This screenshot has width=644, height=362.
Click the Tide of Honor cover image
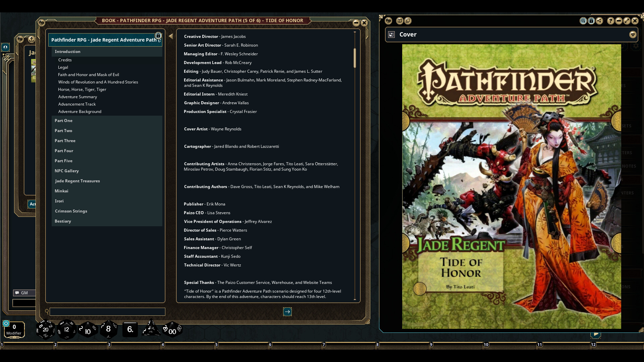(x=512, y=186)
